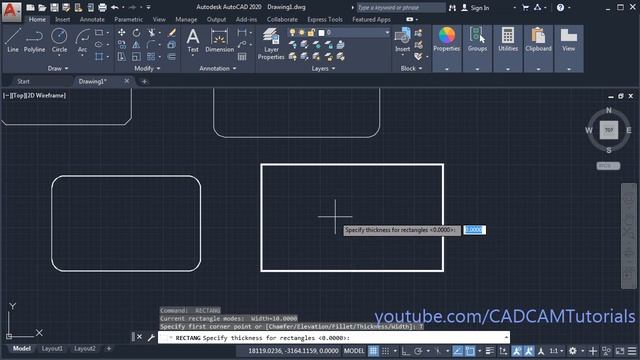
Task: Click the Rectangle tool icon
Action: pos(99,32)
